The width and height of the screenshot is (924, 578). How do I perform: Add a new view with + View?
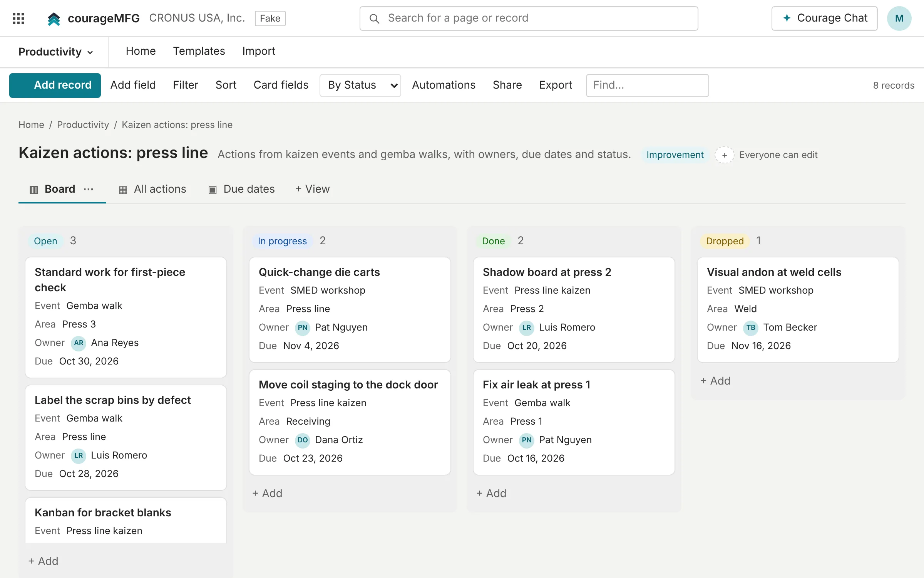(x=312, y=189)
